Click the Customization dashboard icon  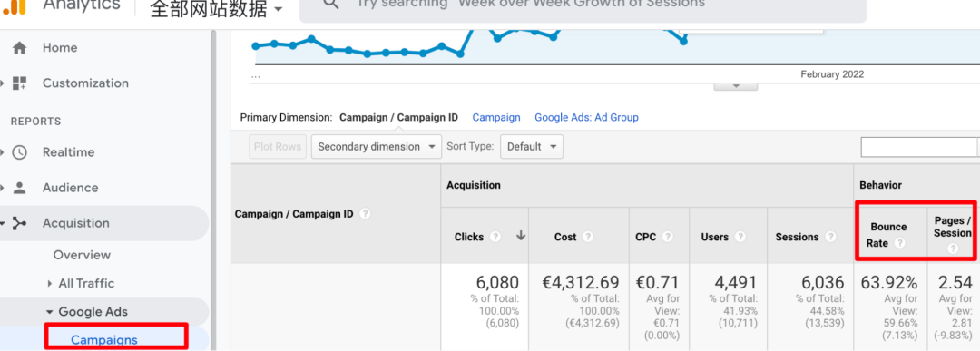click(x=19, y=83)
